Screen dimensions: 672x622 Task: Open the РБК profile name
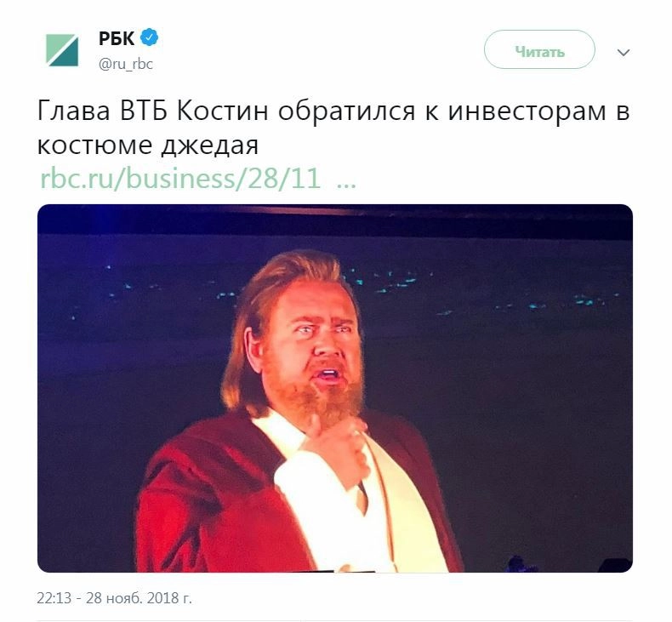(x=117, y=38)
